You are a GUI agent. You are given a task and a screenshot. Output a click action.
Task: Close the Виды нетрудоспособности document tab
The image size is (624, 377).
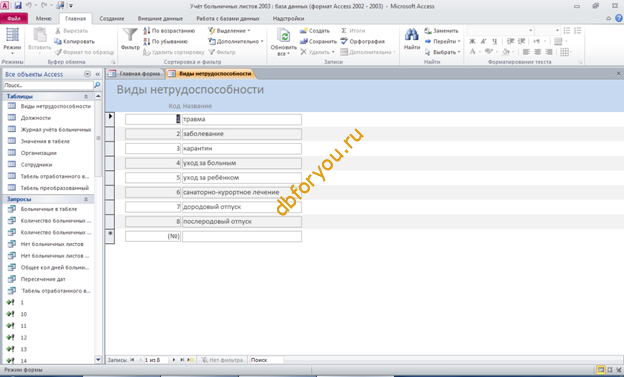(x=618, y=74)
